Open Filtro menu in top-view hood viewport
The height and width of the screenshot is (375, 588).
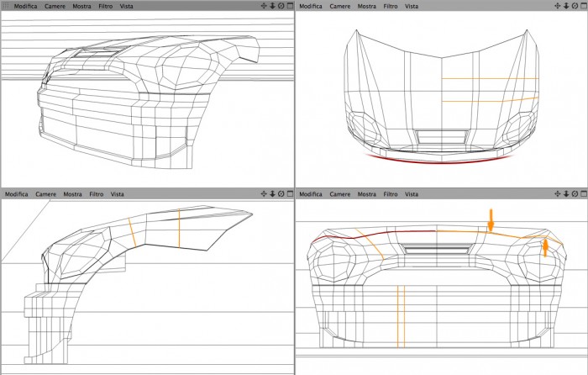pyautogui.click(x=391, y=7)
